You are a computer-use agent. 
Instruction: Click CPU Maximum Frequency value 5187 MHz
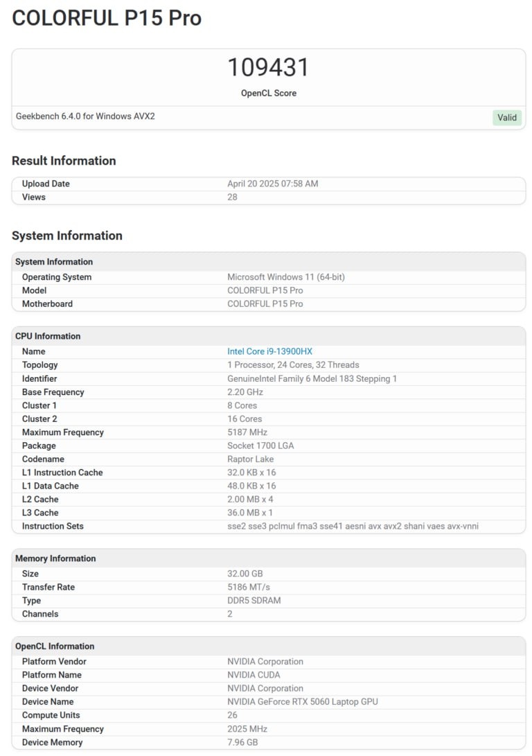pyautogui.click(x=247, y=432)
